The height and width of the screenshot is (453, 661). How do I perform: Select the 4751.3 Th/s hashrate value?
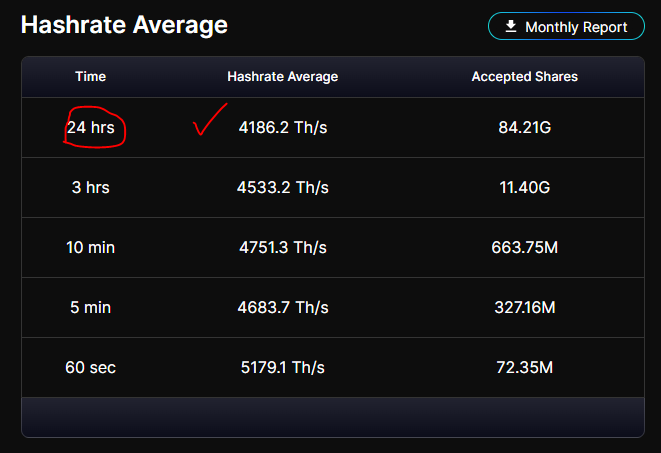(283, 247)
